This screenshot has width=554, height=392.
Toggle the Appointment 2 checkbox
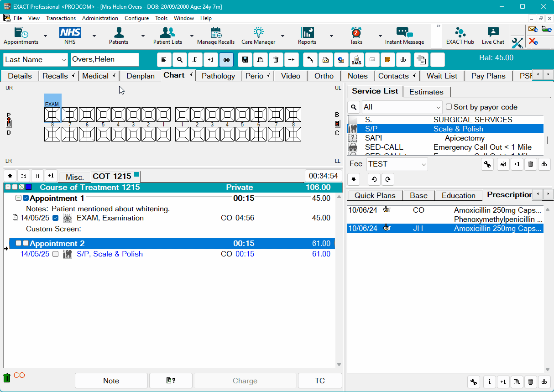pyautogui.click(x=26, y=243)
